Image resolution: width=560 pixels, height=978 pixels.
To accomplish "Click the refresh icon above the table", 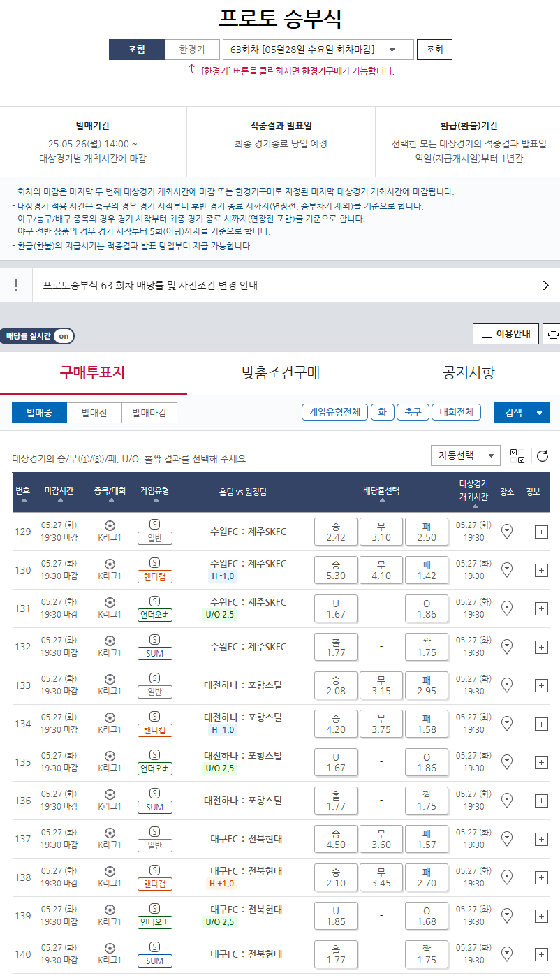I will click(543, 456).
